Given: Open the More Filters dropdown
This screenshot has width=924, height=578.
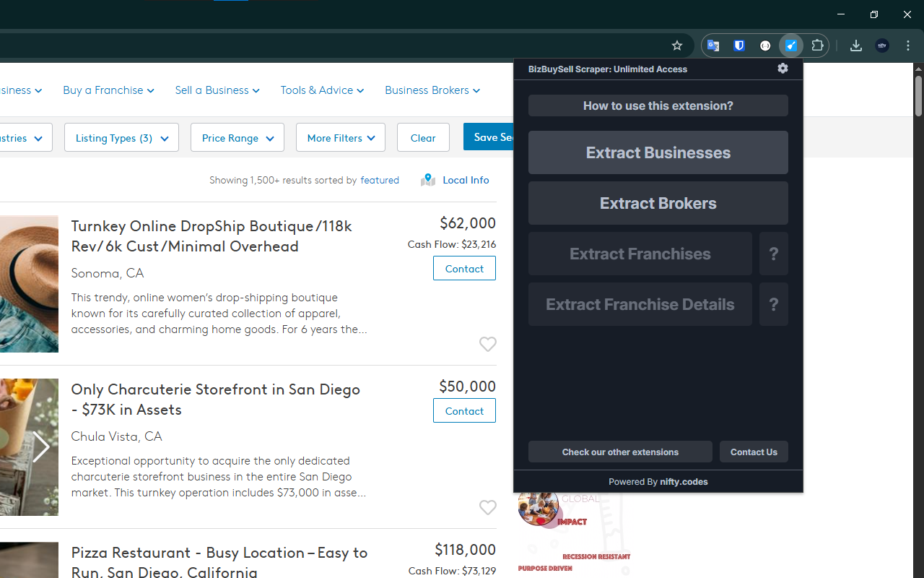Looking at the screenshot, I should 341,137.
